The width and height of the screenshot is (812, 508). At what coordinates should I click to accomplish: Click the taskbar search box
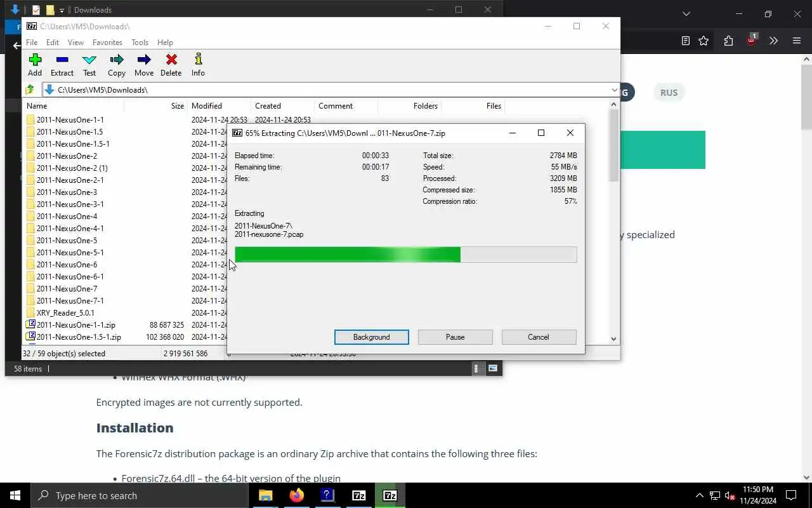click(140, 495)
